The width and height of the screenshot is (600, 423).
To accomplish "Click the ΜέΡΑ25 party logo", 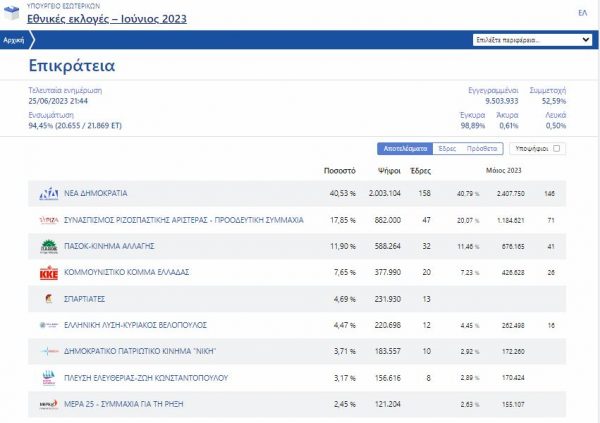I will tap(49, 404).
